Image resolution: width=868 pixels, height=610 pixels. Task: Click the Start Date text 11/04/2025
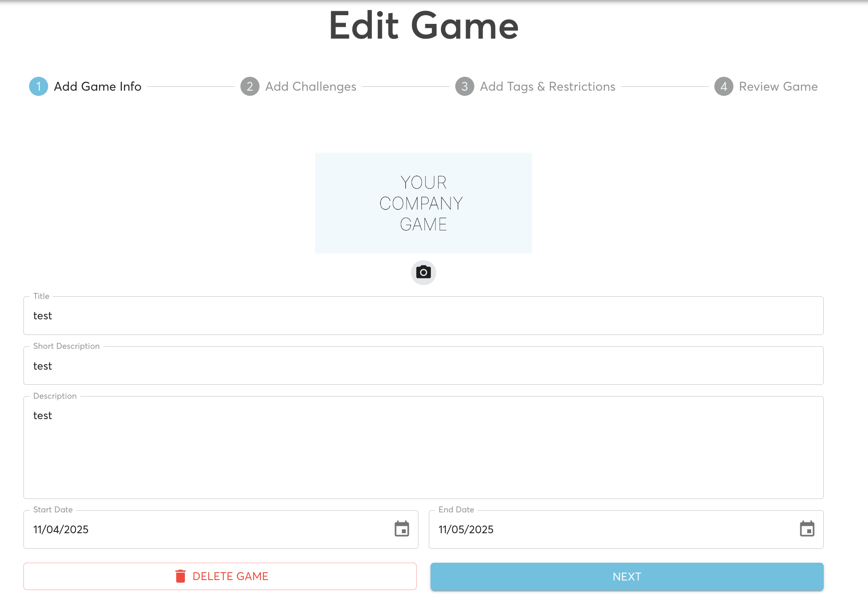click(x=61, y=529)
